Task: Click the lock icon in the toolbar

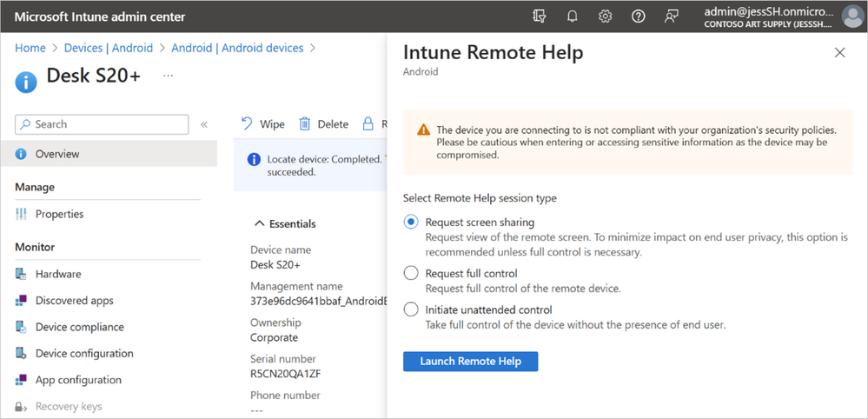Action: 368,124
